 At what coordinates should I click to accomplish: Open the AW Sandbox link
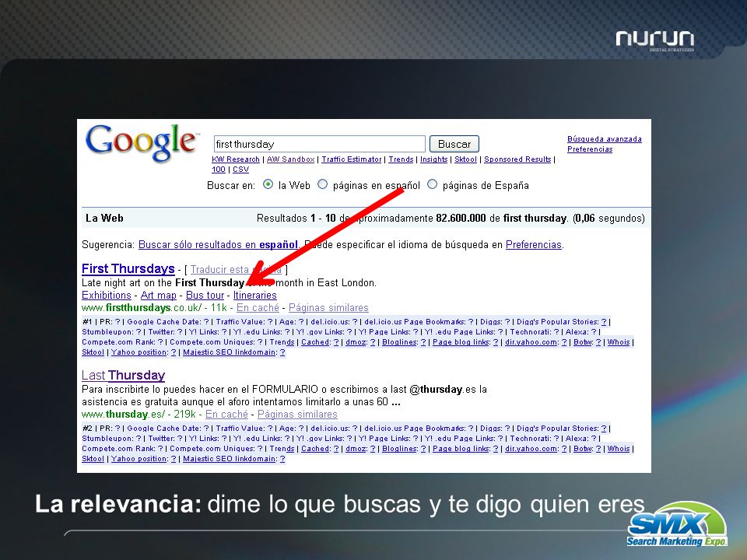[x=290, y=159]
